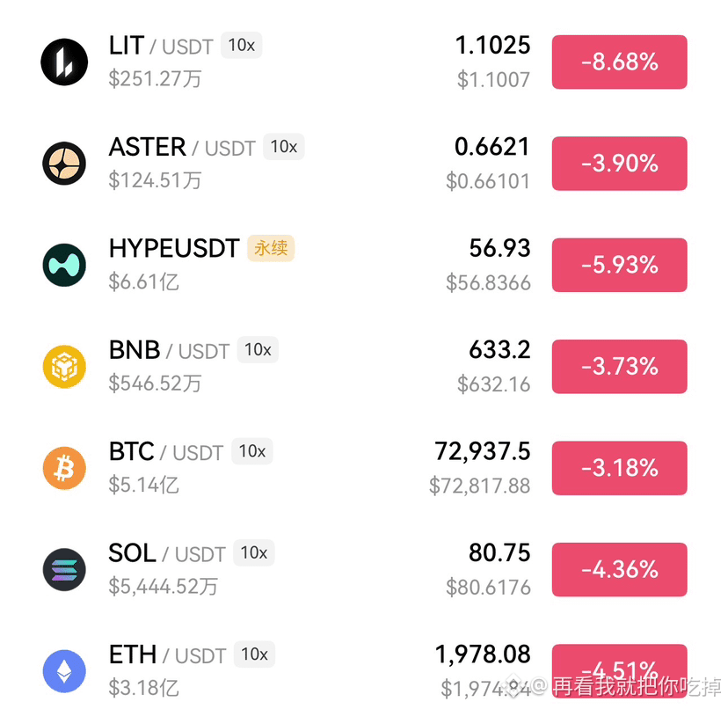Open the HYPEUSDT perpetual contract tag
This screenshot has width=728, height=709.
(x=271, y=248)
